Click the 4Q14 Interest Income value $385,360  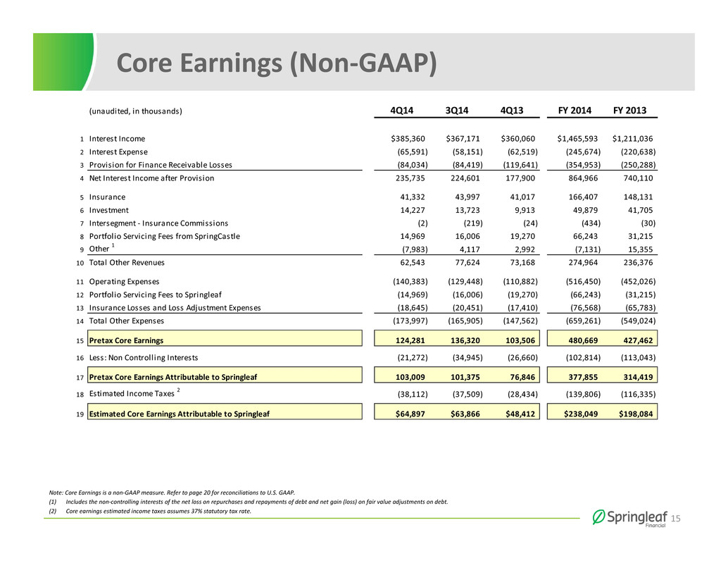408,139
